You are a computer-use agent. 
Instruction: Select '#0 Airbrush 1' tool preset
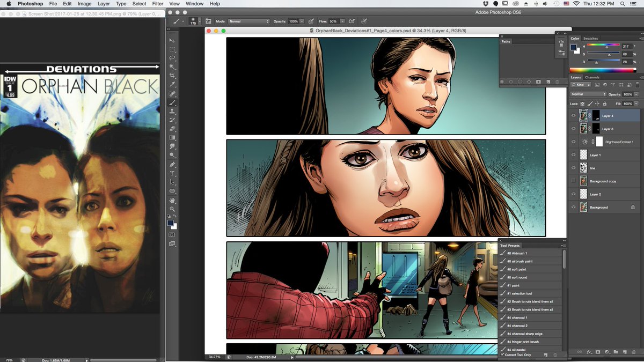[x=530, y=253]
